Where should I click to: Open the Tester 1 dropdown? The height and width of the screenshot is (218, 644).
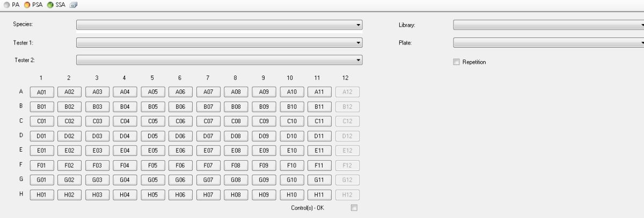click(219, 42)
